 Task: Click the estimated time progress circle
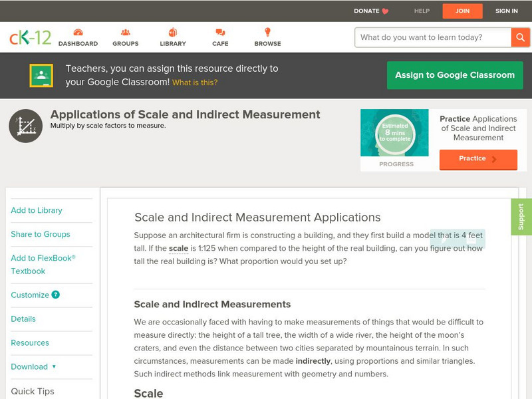pyautogui.click(x=396, y=132)
